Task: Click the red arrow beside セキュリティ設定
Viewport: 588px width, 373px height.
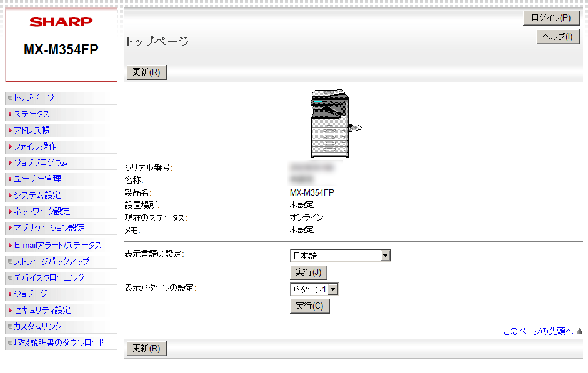Action: pos(11,310)
